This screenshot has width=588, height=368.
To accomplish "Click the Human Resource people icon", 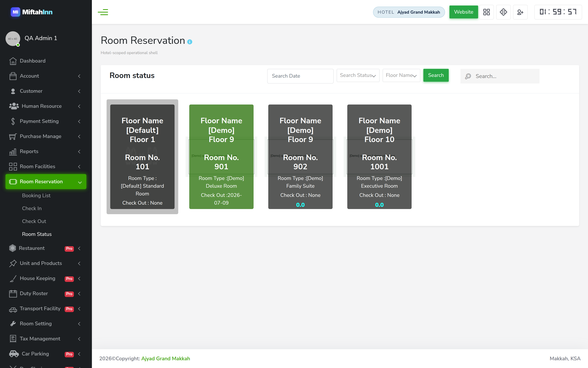I will pos(14,106).
